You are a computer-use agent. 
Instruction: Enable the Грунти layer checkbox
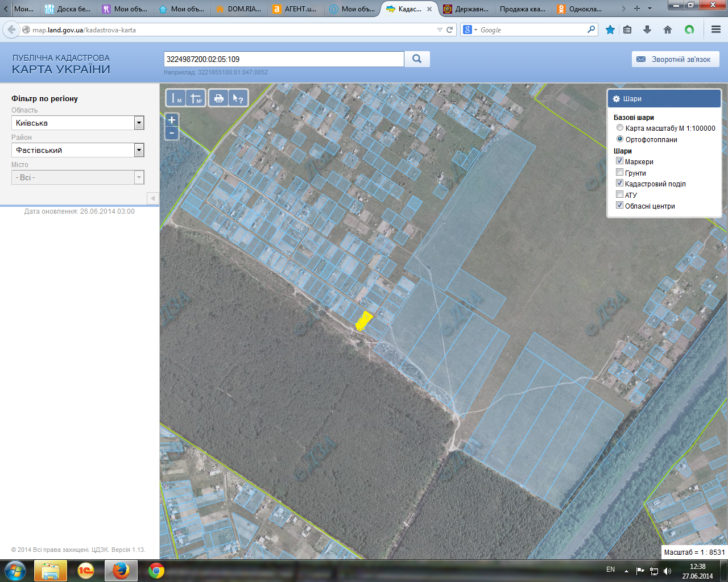click(620, 172)
